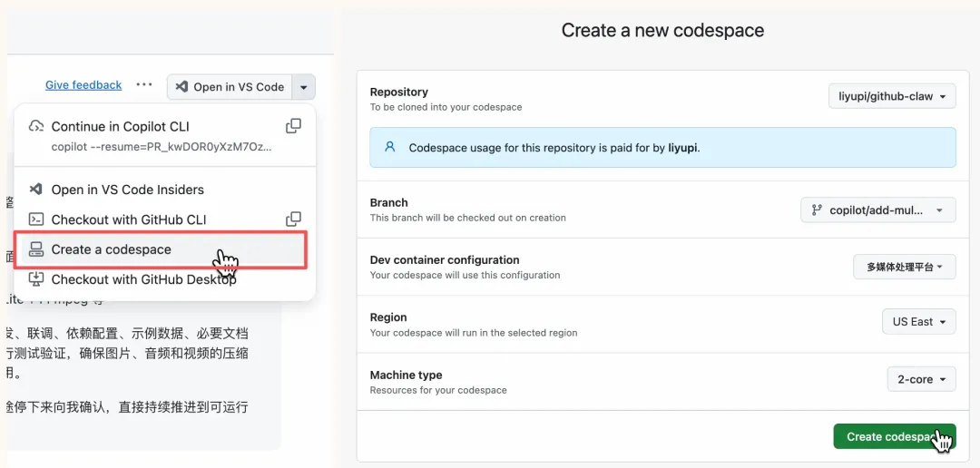Select Create a codespace menu item
The height and width of the screenshot is (468, 980).
coord(112,249)
